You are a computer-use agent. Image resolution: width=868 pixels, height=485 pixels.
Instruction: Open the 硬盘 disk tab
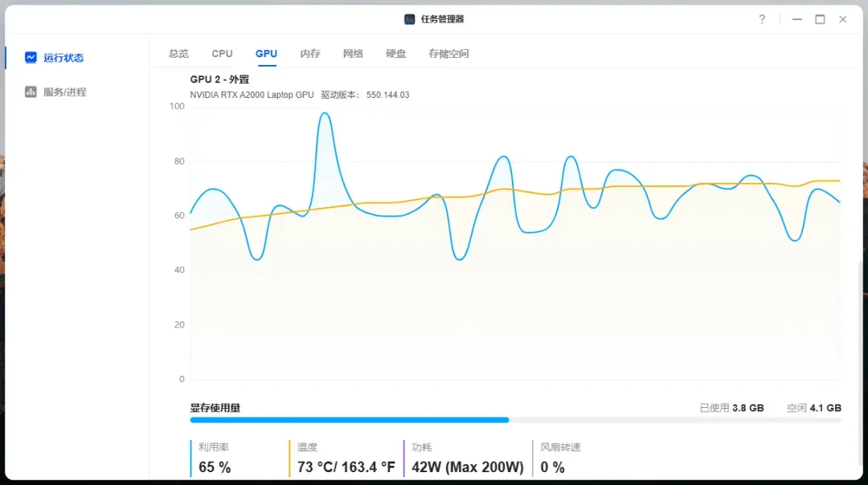[395, 53]
